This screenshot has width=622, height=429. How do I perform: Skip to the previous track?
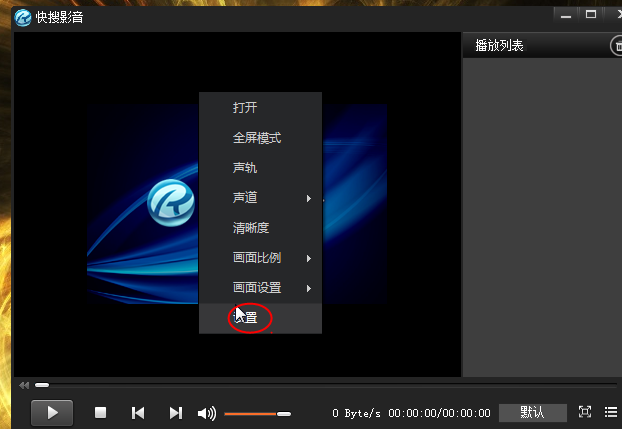[138, 413]
